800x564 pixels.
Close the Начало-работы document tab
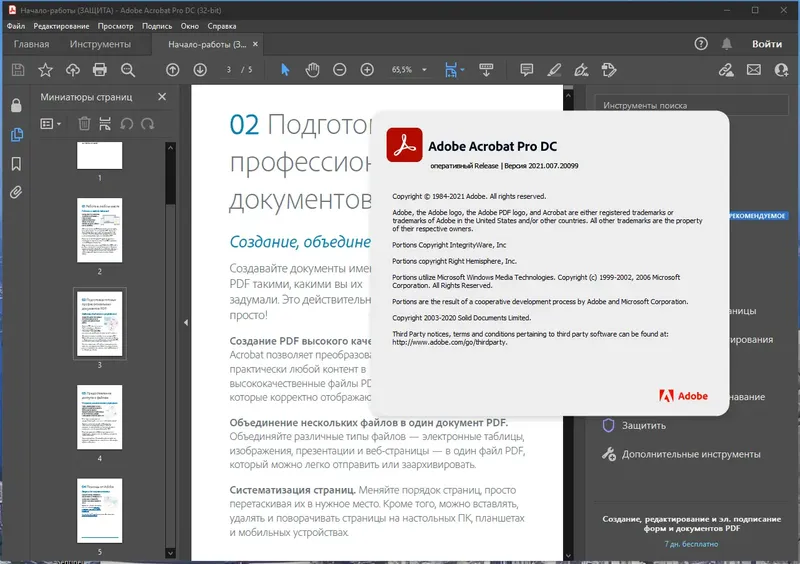256,44
